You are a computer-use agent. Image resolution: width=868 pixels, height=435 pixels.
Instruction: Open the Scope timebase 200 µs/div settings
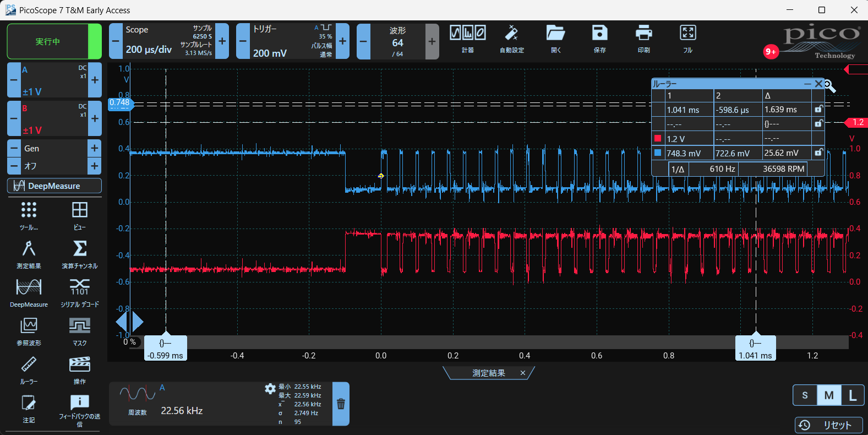[x=168, y=41]
